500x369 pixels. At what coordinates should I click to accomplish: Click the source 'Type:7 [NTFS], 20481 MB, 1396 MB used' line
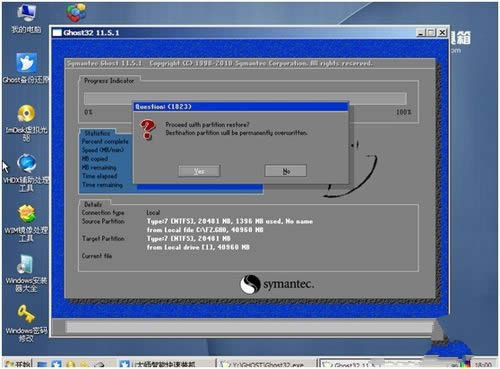(230, 221)
